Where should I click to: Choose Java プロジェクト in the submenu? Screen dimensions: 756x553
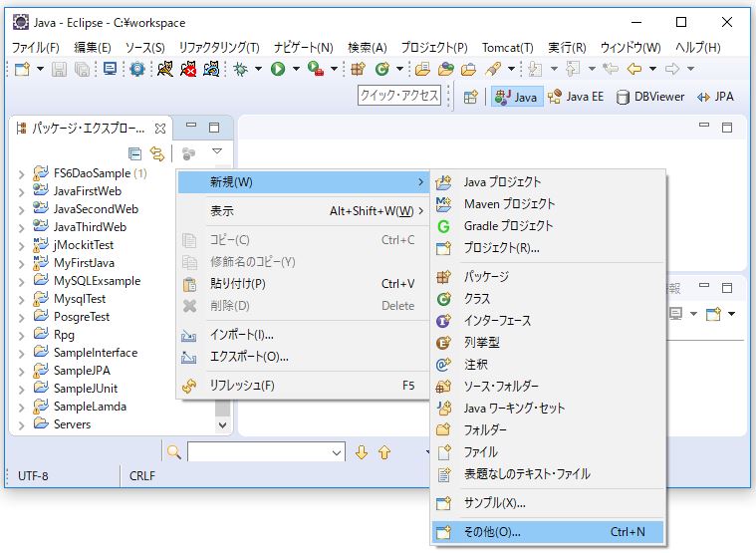pos(548,182)
